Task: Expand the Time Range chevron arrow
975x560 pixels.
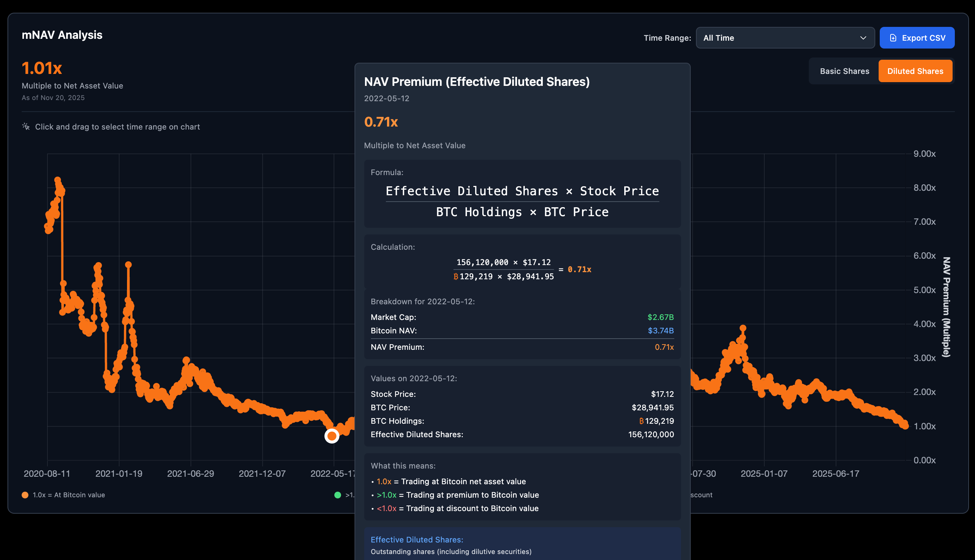Action: click(x=863, y=38)
